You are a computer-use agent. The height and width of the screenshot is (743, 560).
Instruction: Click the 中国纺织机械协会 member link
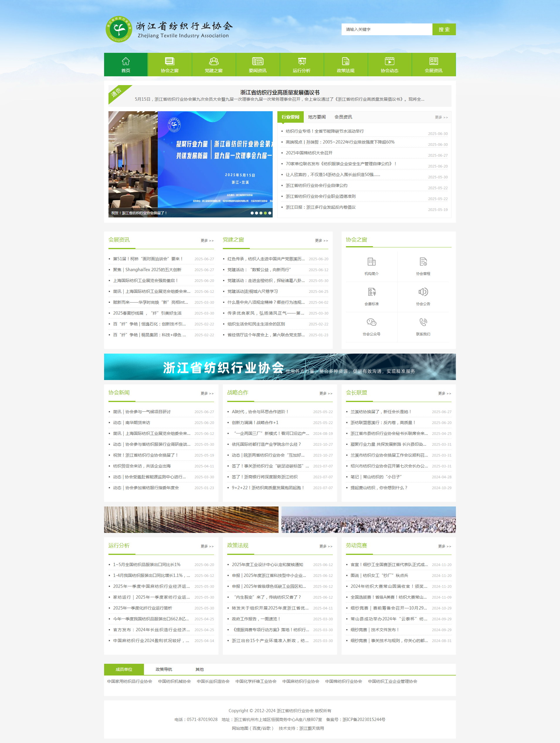pos(174,681)
